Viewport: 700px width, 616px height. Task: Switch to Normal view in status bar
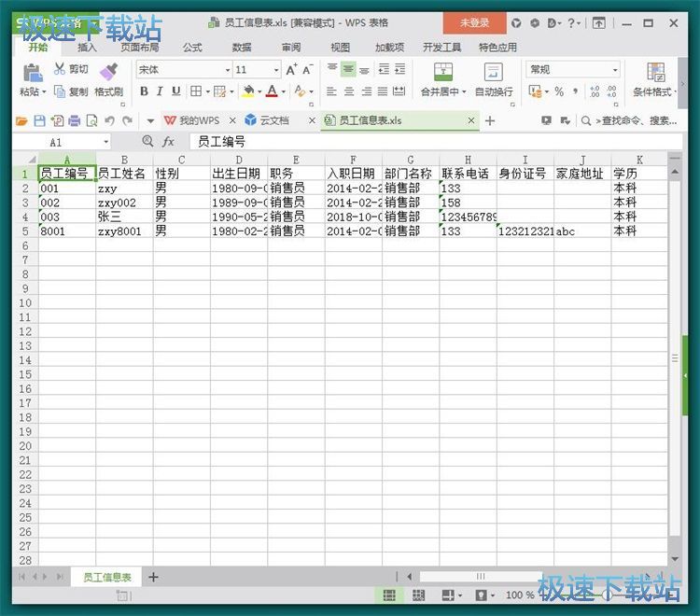[389, 595]
